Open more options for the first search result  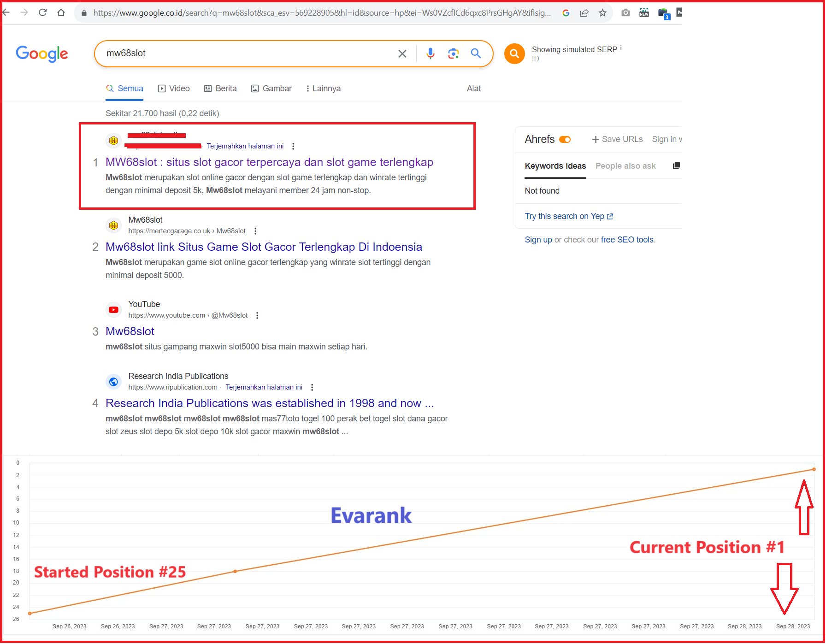[x=293, y=146]
